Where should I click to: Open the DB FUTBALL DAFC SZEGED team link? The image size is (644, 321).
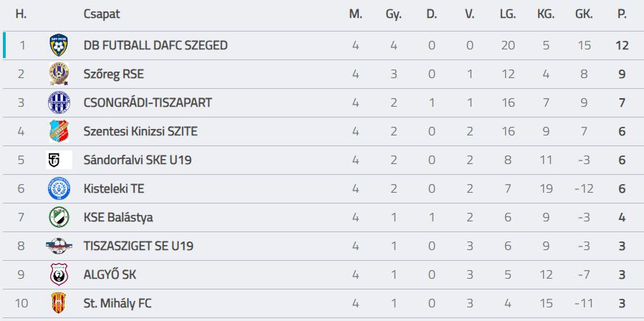(x=155, y=45)
